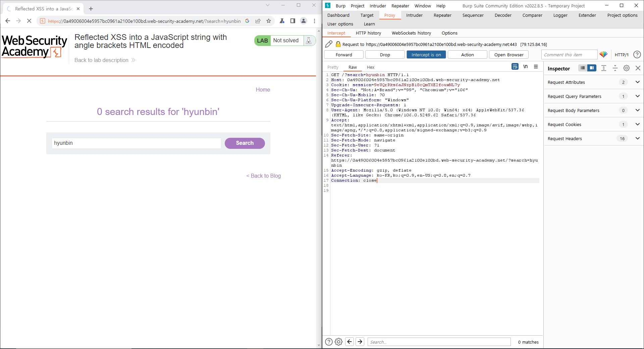Close the Inspector panel

pyautogui.click(x=638, y=68)
